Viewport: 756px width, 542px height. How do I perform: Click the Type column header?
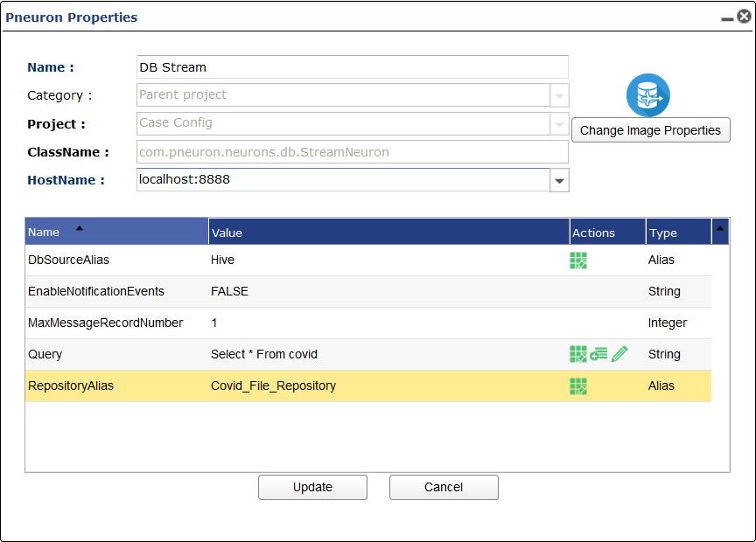(679, 233)
